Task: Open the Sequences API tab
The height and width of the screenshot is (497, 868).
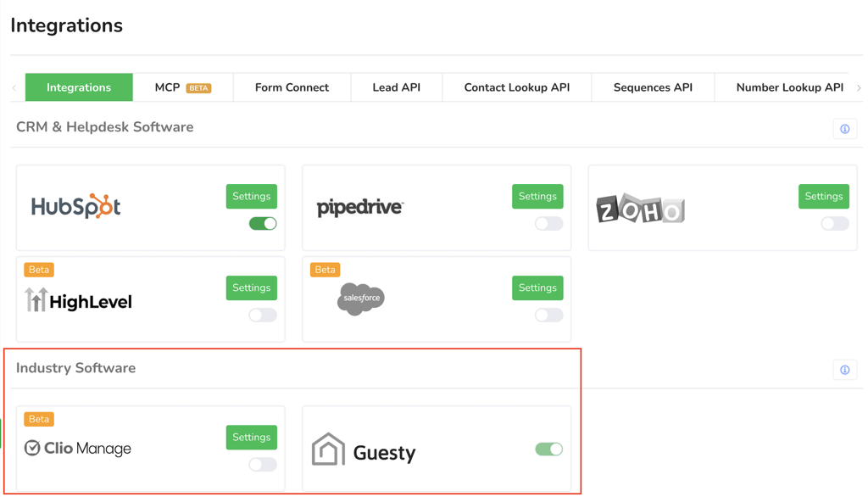Action: [x=653, y=87]
